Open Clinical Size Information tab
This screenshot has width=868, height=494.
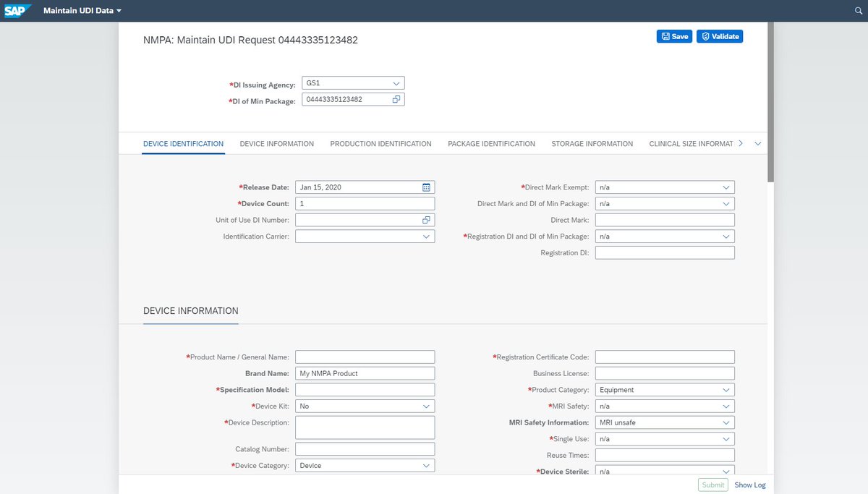pos(692,144)
